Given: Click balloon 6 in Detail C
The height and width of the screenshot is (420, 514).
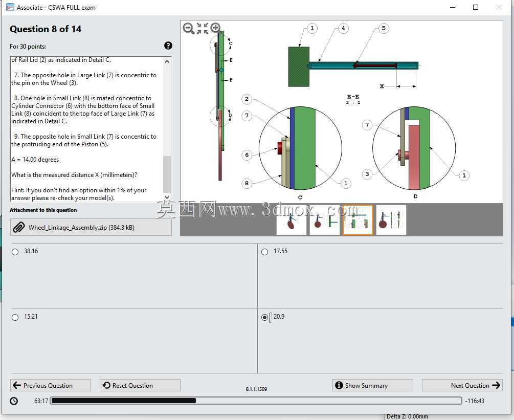Looking at the screenshot, I should click(x=247, y=155).
